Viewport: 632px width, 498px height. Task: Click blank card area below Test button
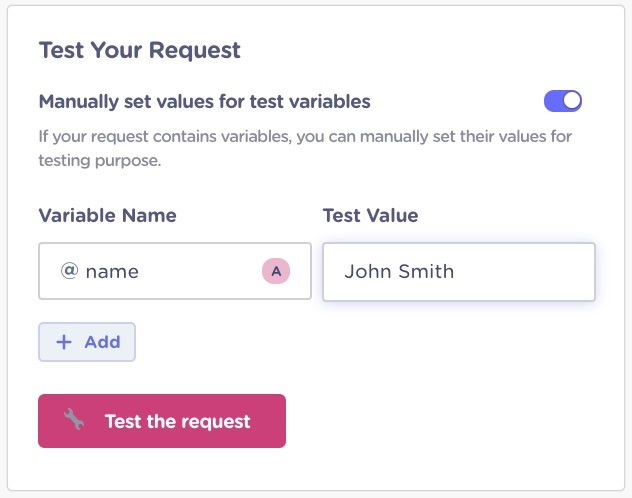click(x=316, y=469)
